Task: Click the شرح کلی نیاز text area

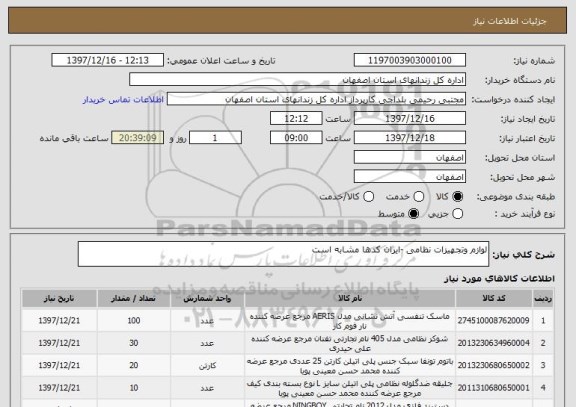Action: click(x=283, y=254)
